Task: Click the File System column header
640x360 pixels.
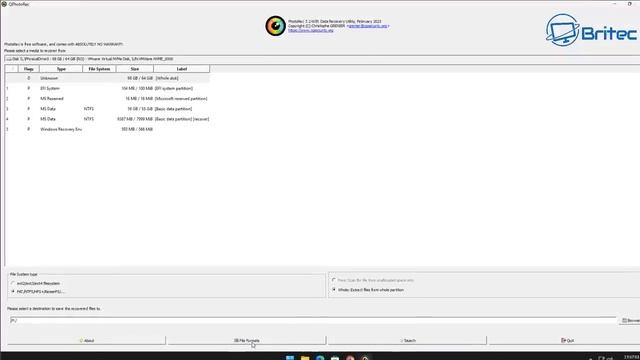Action: (x=99, y=69)
